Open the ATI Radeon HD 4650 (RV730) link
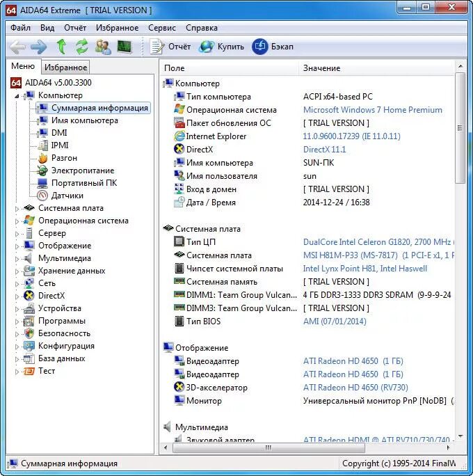Screen dimensions: 473x476 [x=355, y=388]
